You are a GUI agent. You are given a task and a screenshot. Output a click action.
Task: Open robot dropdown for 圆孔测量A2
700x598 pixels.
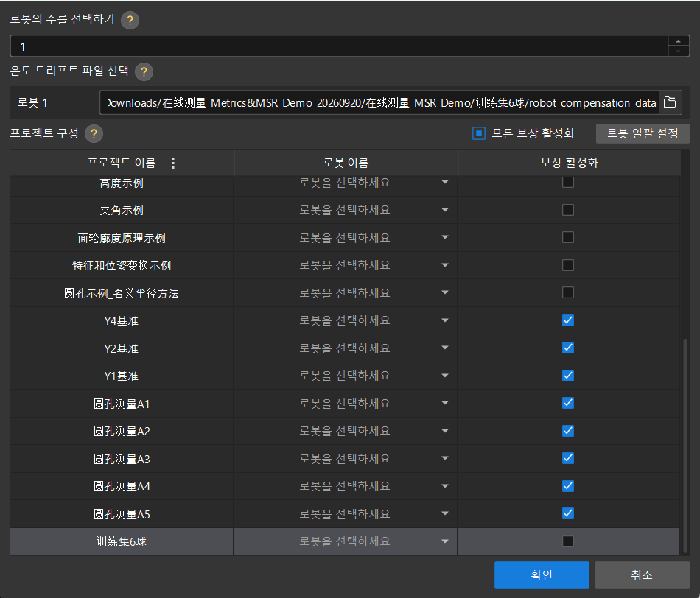pos(345,431)
